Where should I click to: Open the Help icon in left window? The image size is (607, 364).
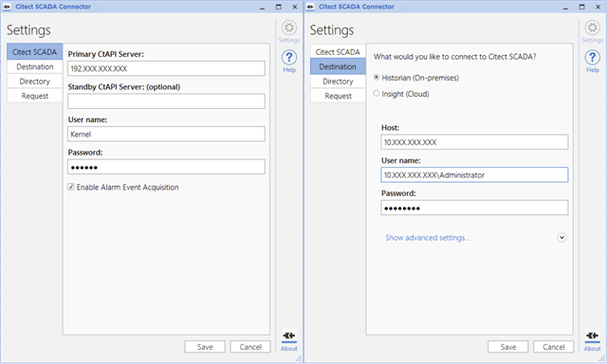288,58
